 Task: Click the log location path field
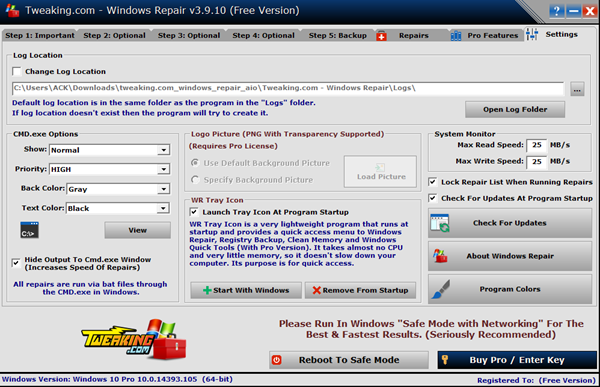[288, 88]
